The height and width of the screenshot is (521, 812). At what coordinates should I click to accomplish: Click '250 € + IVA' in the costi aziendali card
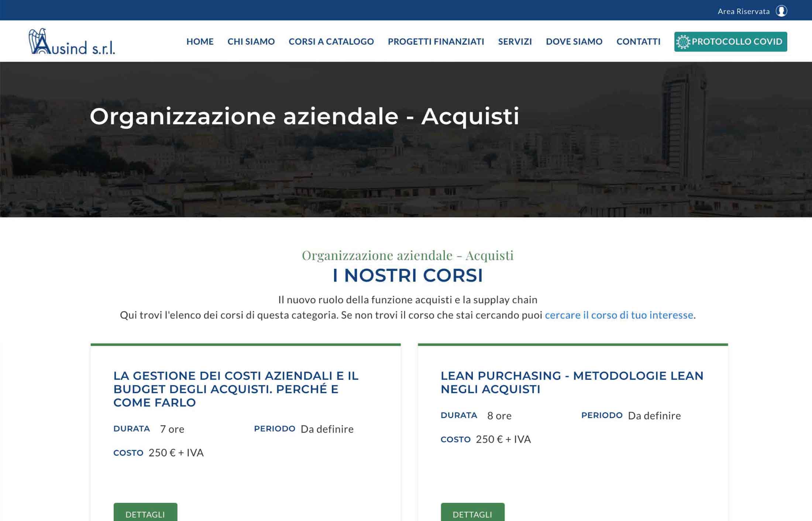(x=176, y=452)
